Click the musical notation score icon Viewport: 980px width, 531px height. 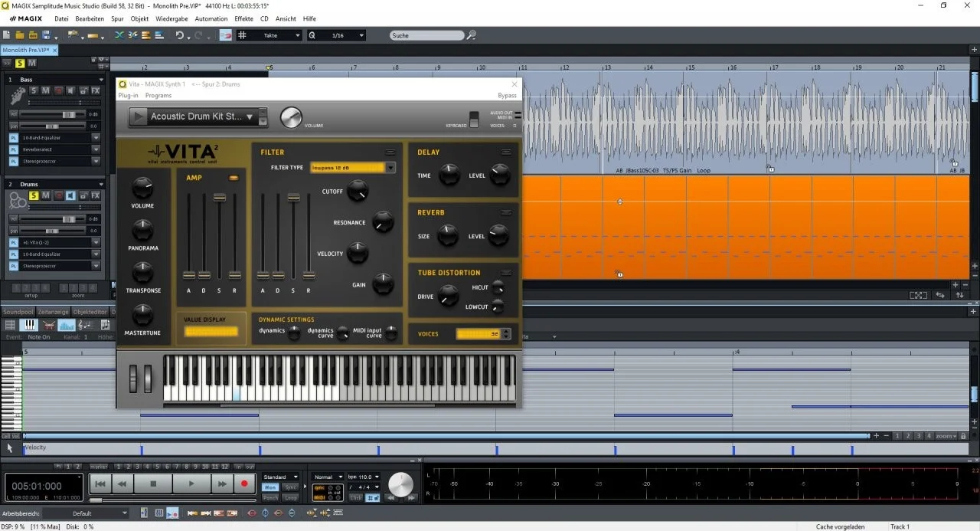tap(85, 325)
